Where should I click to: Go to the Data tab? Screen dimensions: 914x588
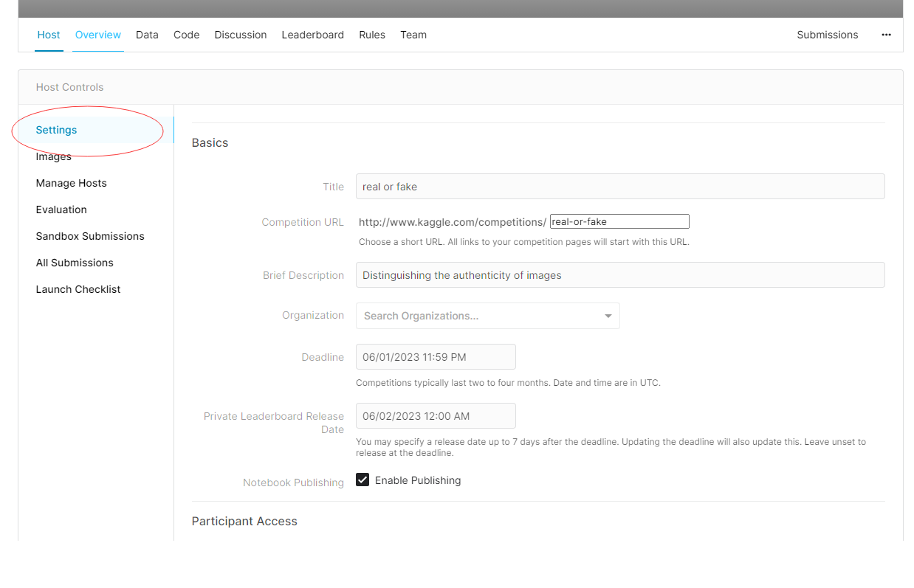(x=147, y=35)
